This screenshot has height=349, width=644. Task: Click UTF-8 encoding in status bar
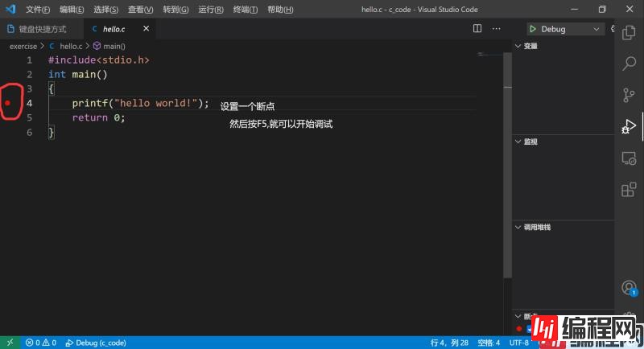pos(519,343)
